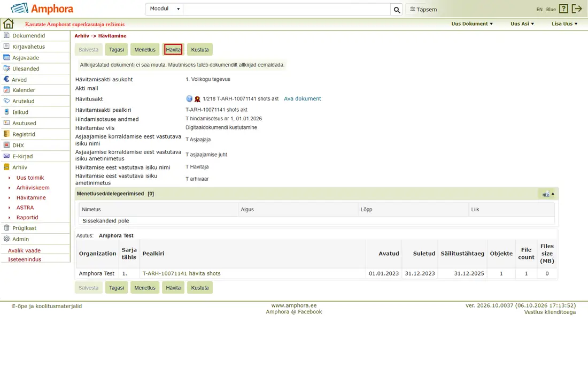
Task: Click the magnifier search icon
Action: pos(397,10)
